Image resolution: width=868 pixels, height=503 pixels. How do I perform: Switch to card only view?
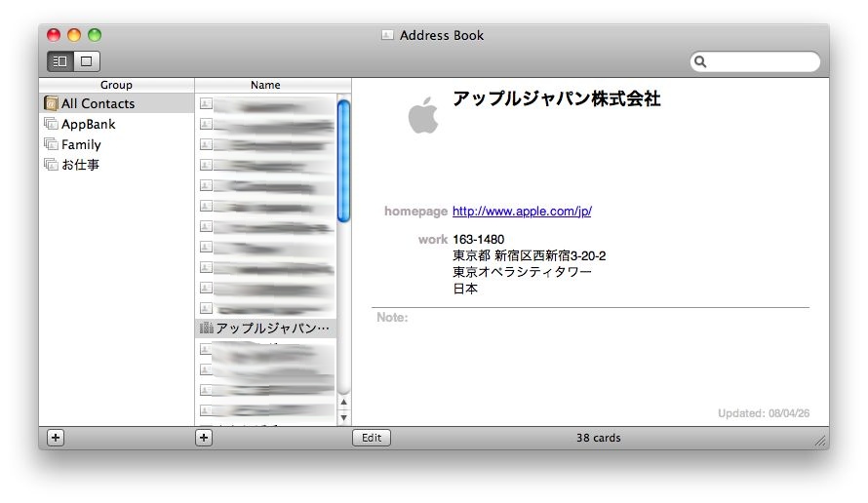point(87,61)
